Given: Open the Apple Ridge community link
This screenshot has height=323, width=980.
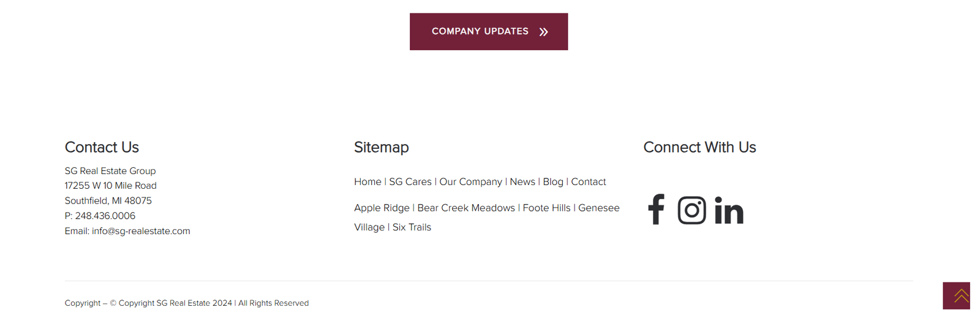Looking at the screenshot, I should click(x=382, y=208).
